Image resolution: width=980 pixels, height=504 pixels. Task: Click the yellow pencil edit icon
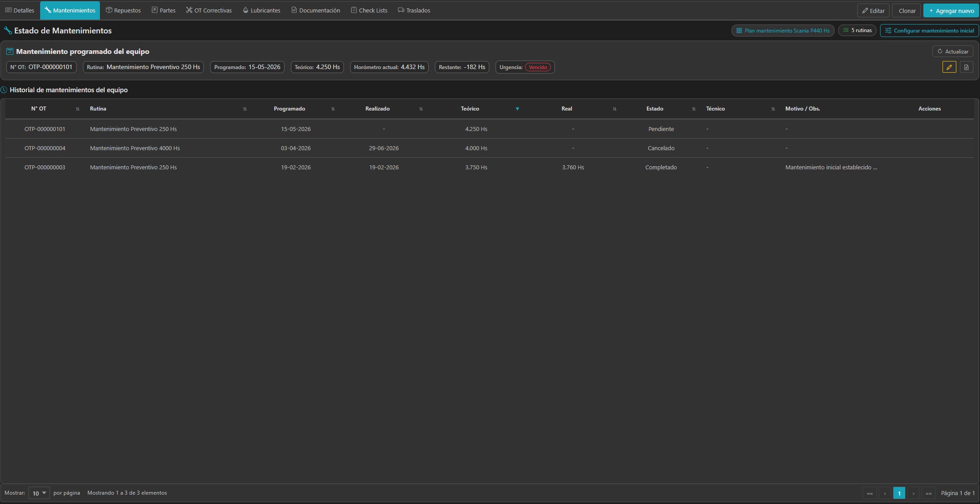[x=949, y=67]
